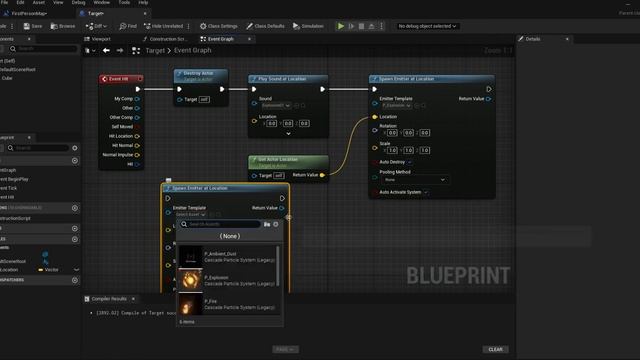Click the Target breadcrumb link
Screen dimensions: 640x360
pyautogui.click(x=155, y=51)
